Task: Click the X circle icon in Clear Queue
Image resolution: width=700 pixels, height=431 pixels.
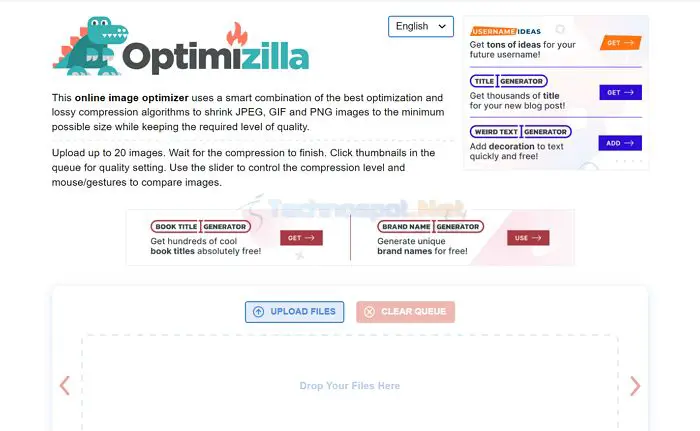Action: point(369,312)
